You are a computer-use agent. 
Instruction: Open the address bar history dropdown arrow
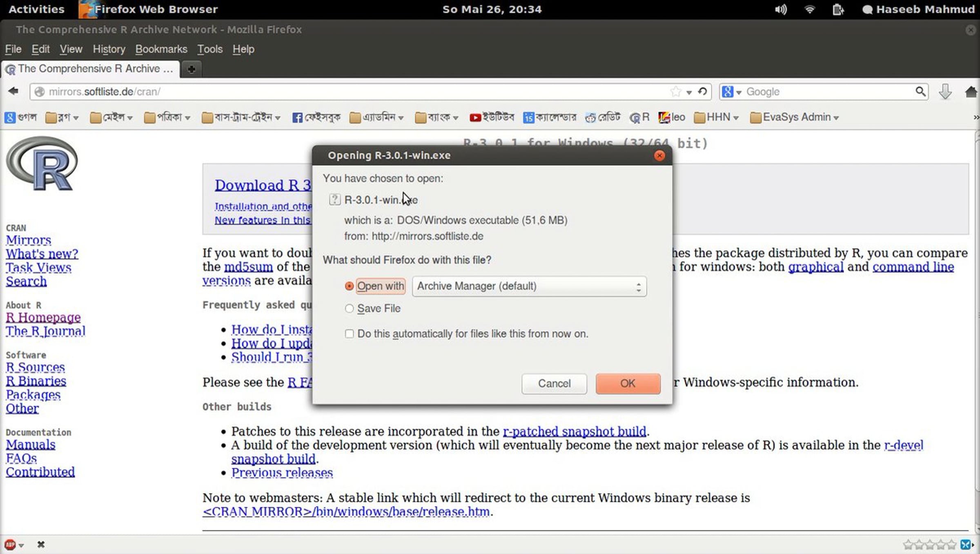pos(689,92)
